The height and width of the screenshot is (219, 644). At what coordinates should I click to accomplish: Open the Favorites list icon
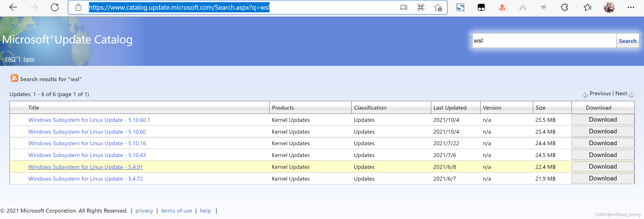pos(588,7)
